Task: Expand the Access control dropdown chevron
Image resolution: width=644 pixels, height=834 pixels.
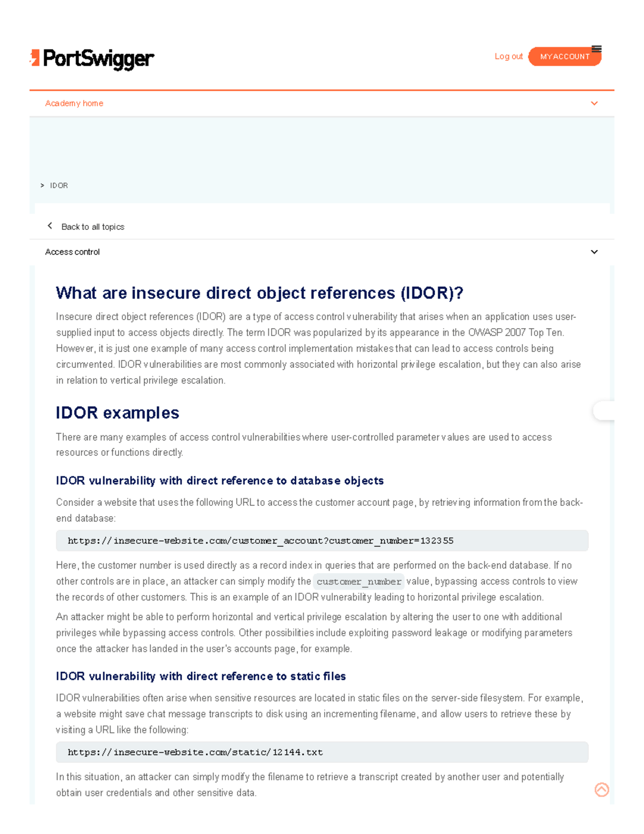Action: pyautogui.click(x=594, y=251)
